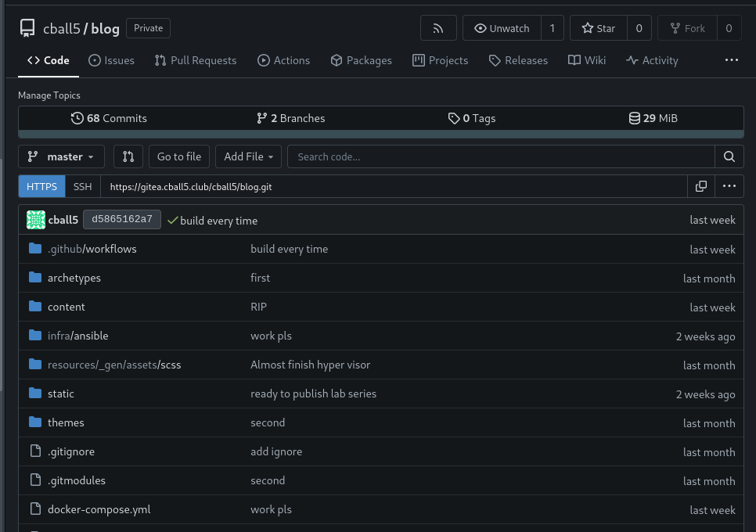This screenshot has height=532, width=756.
Task: Click the folder icon for archetypes
Action: pos(35,277)
